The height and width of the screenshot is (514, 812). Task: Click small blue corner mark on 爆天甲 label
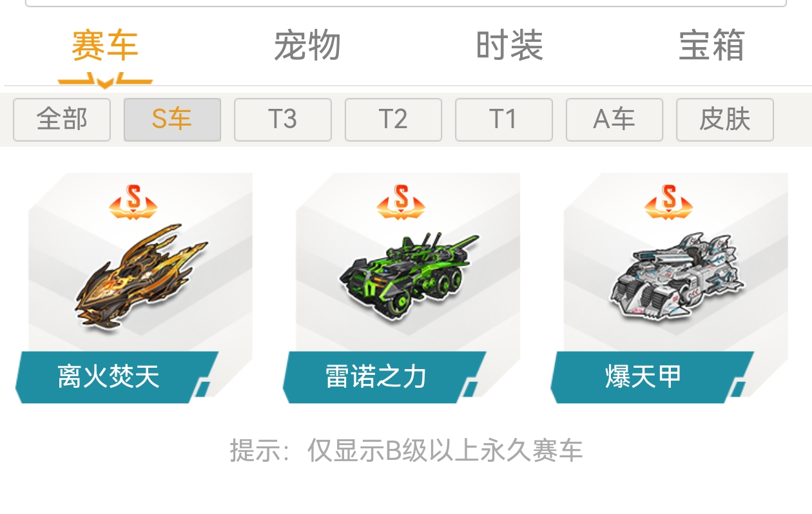coord(738,388)
